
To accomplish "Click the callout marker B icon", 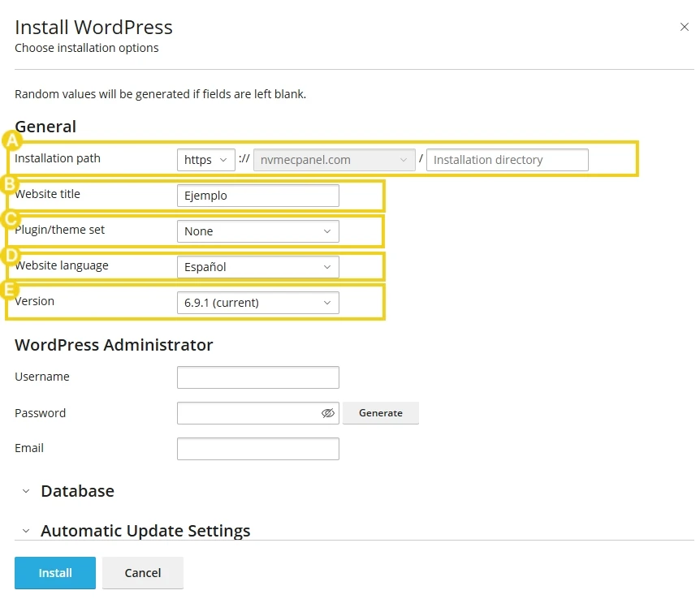I will pos(12,184).
